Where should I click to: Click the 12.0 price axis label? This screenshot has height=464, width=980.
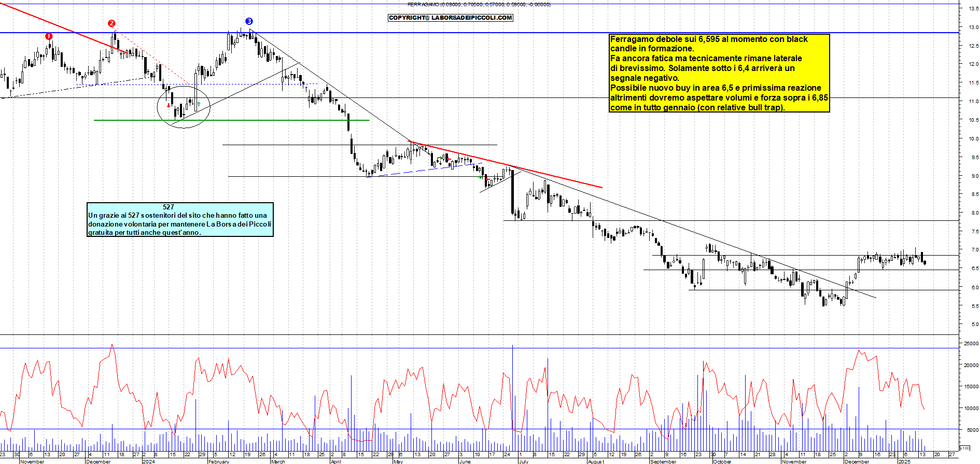[x=974, y=64]
